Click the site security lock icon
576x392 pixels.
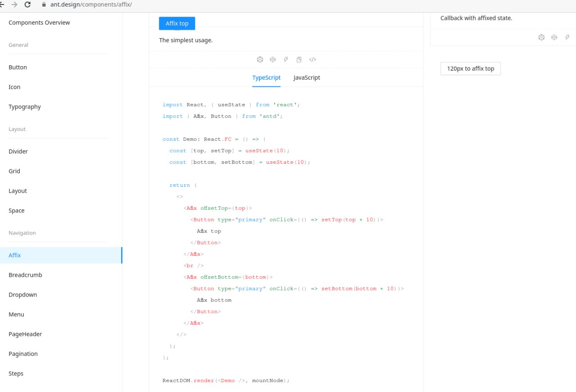44,5
